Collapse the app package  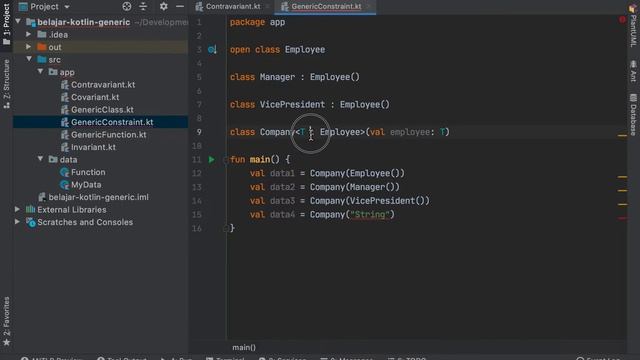pyautogui.click(x=40, y=72)
